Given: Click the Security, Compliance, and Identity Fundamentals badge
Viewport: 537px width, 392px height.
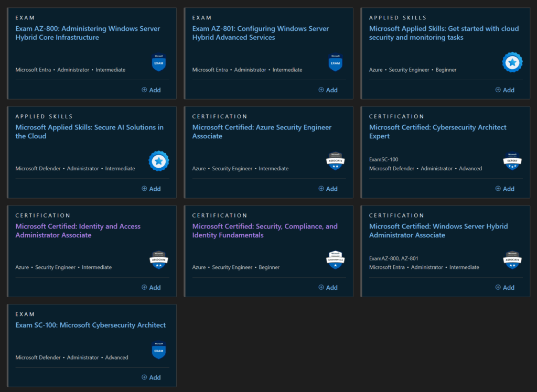Looking at the screenshot, I should click(335, 260).
